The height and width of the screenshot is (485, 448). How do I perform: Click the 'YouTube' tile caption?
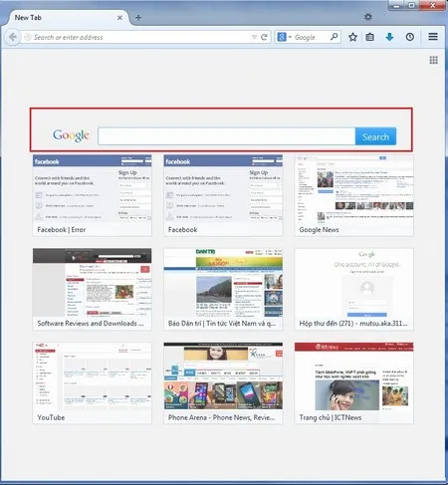point(51,417)
